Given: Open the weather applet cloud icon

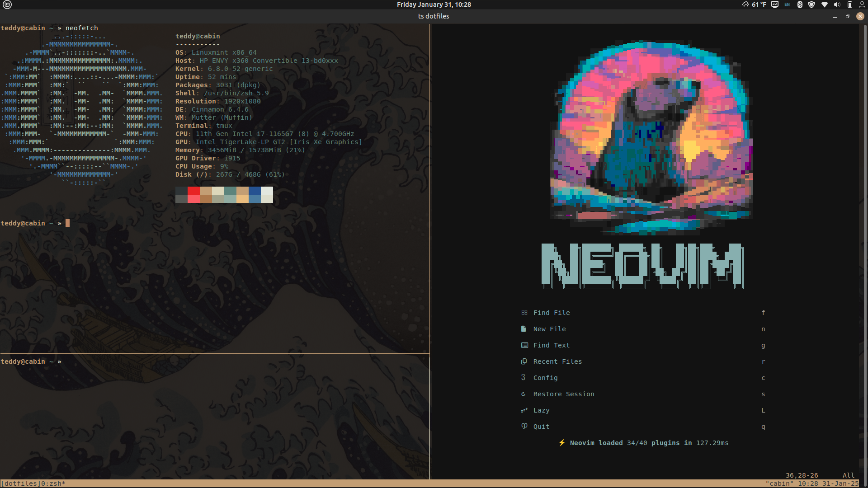Looking at the screenshot, I should 745,5.
